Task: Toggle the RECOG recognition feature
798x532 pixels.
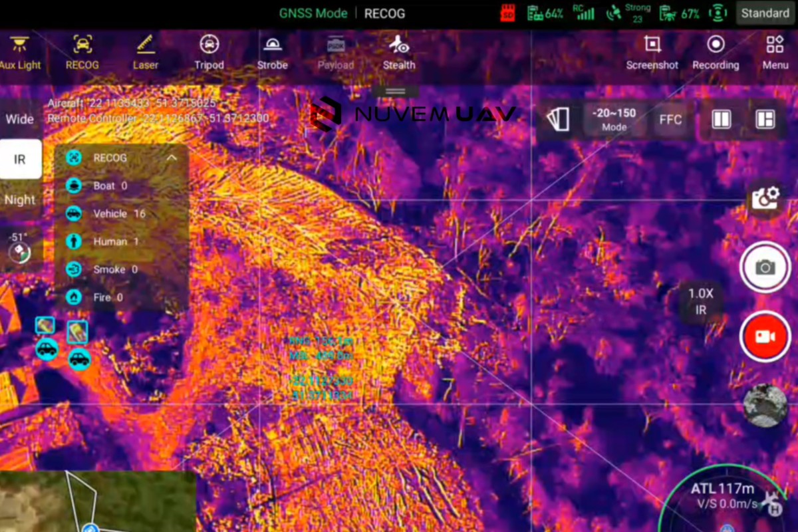Action: 82,53
